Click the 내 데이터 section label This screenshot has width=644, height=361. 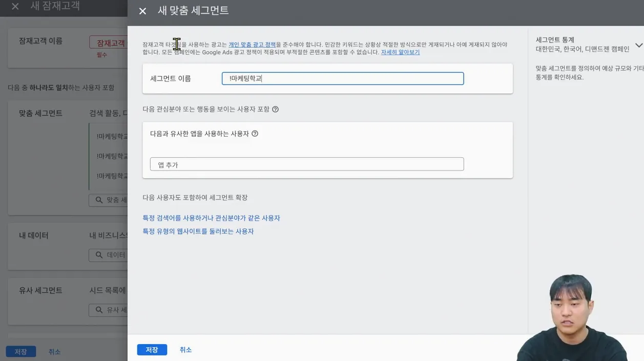(34, 236)
